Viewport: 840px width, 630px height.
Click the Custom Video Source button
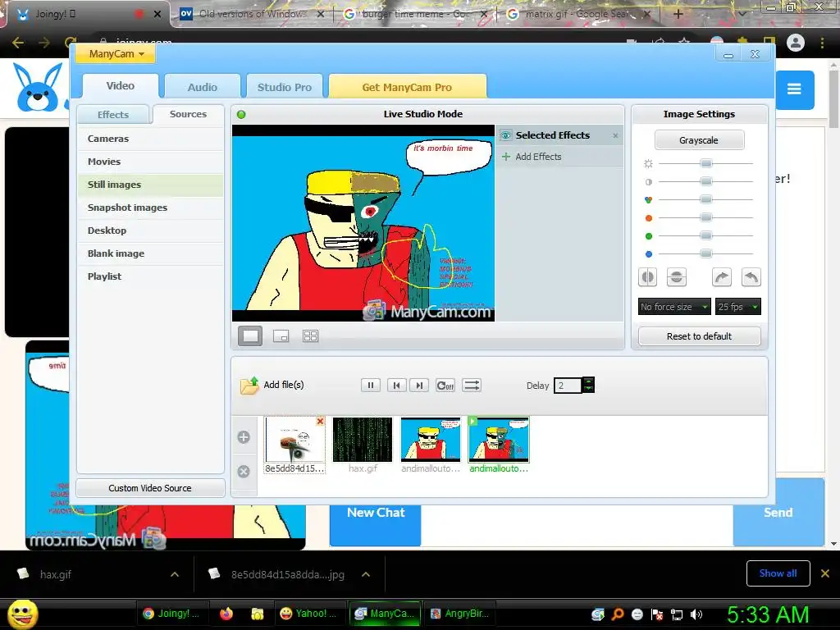coord(150,488)
